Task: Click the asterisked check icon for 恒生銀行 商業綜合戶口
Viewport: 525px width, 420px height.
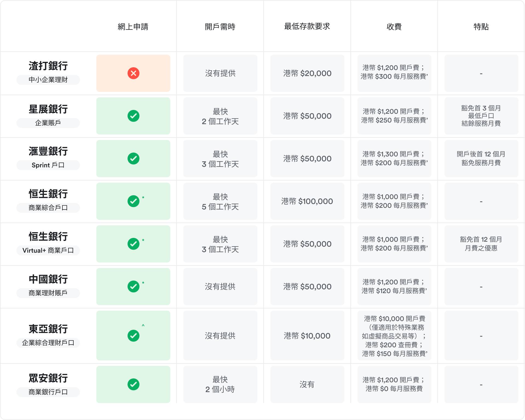Action: 133,201
